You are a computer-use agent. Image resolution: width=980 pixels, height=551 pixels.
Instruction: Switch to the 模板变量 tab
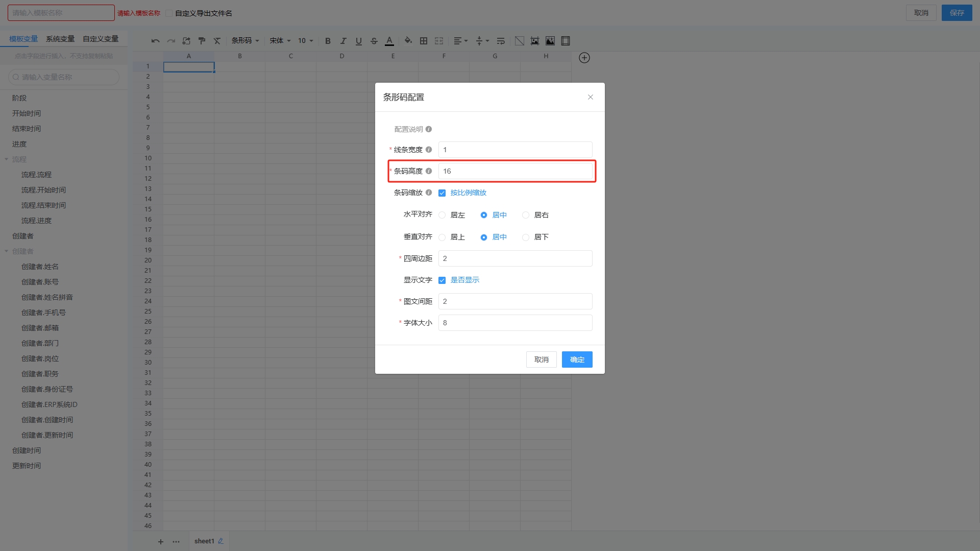click(23, 39)
